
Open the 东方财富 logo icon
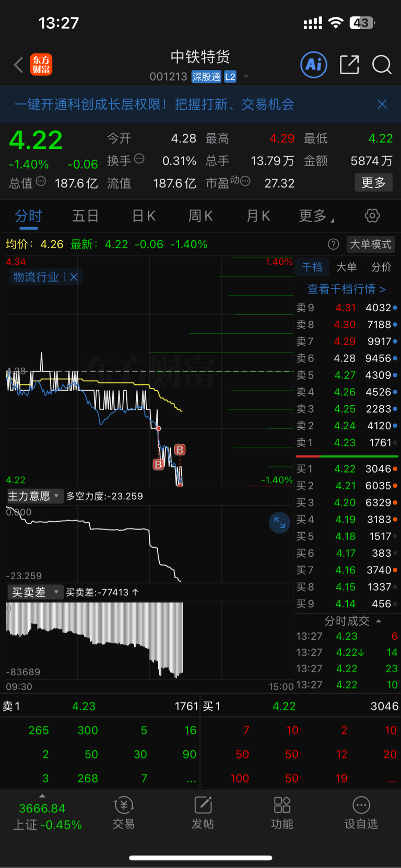[x=41, y=65]
